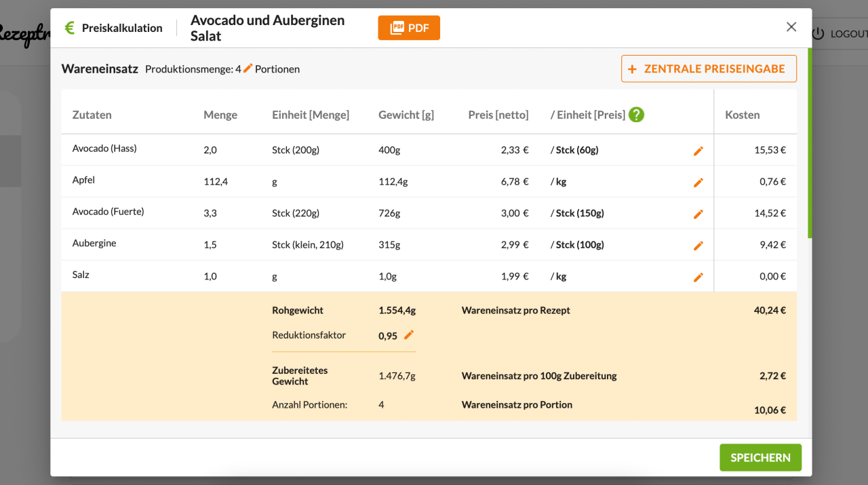This screenshot has height=485, width=868.
Task: Close the Preiskalkulation dialog
Action: tap(791, 27)
